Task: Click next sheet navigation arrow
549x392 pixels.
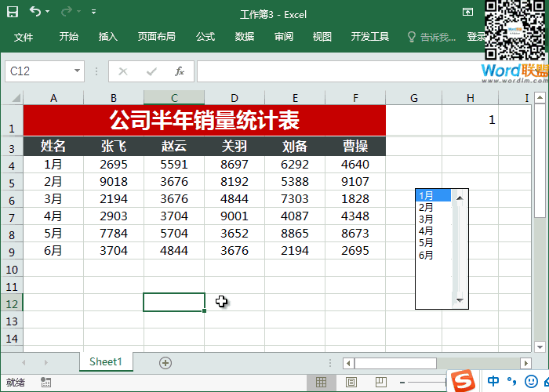Action: point(45,362)
